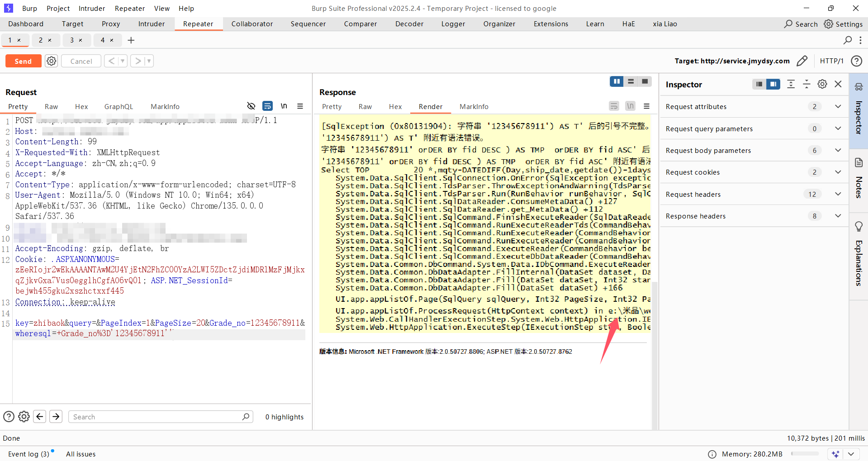Click HTTP/1 protocol toggle
The image size is (868, 461).
[831, 61]
